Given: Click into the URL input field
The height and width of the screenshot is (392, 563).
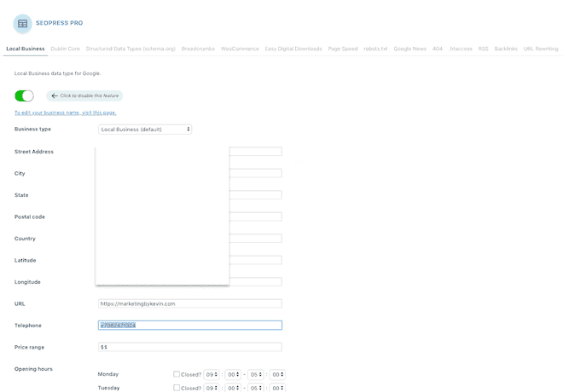Looking at the screenshot, I should coord(189,303).
